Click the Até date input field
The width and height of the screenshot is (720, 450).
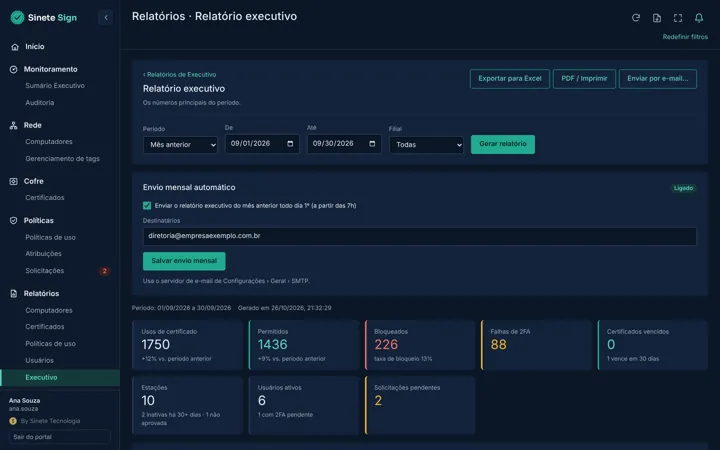[344, 144]
